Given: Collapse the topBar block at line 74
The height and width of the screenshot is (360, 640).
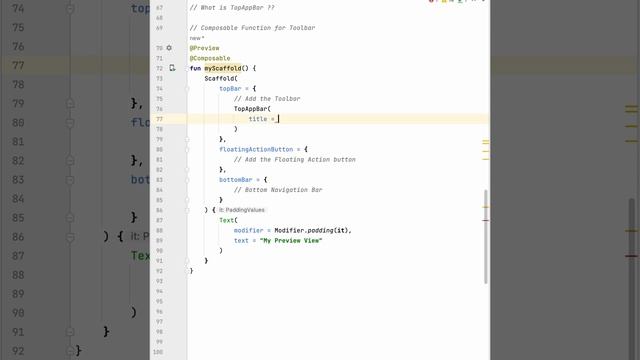Looking at the screenshot, I should (x=187, y=89).
